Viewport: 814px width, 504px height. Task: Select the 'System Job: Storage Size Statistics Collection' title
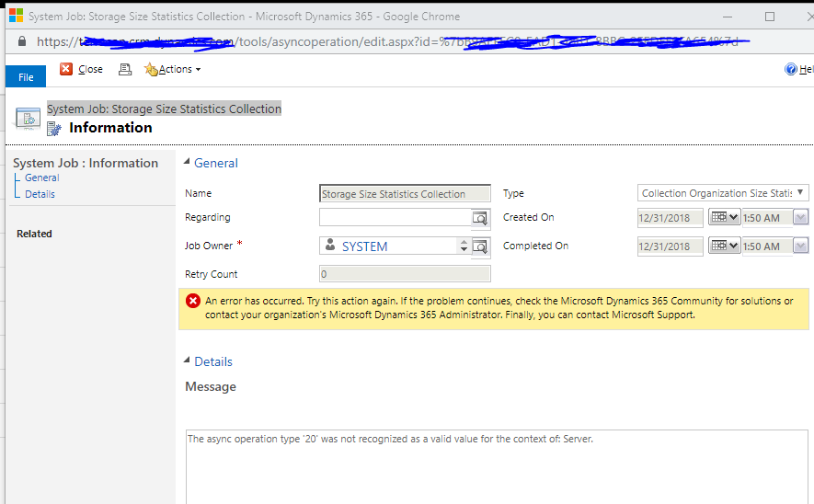point(164,109)
